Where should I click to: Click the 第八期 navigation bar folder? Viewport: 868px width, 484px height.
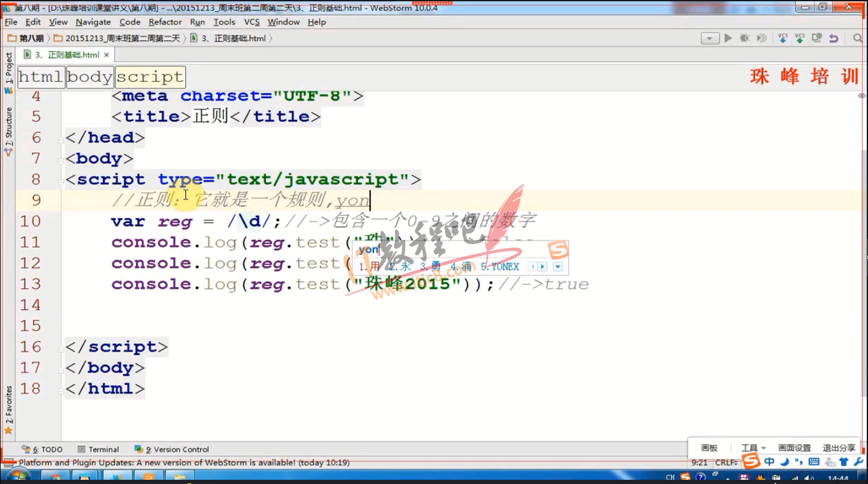pos(26,38)
